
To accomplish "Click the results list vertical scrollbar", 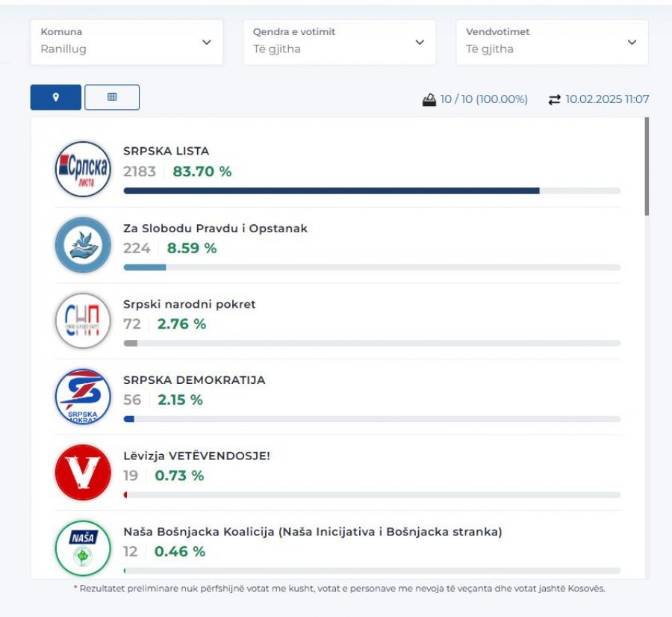I will point(647,167).
